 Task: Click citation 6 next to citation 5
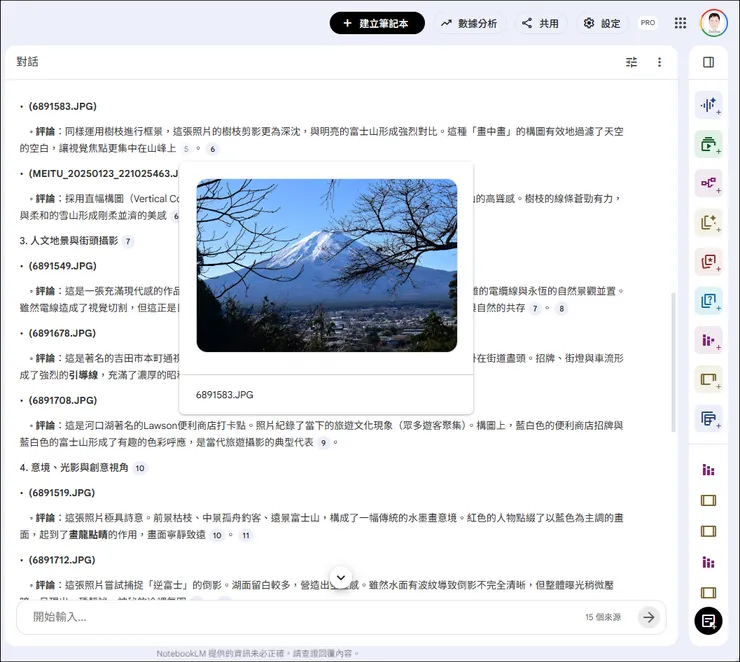point(212,149)
